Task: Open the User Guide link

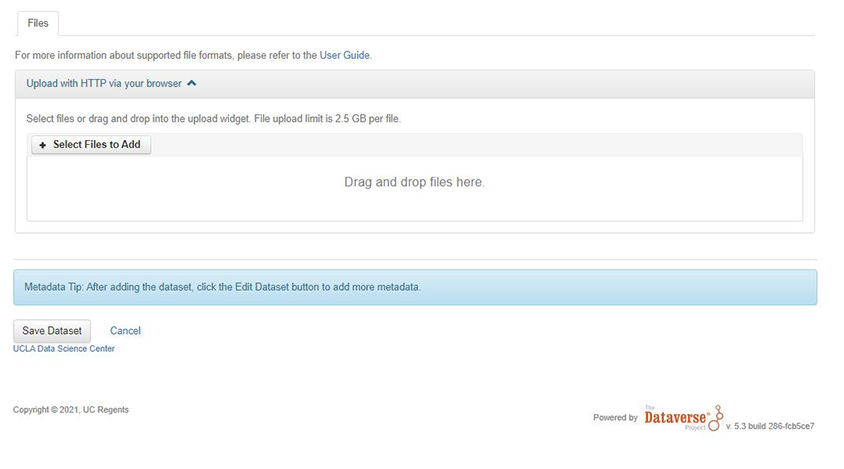Action: (x=344, y=55)
